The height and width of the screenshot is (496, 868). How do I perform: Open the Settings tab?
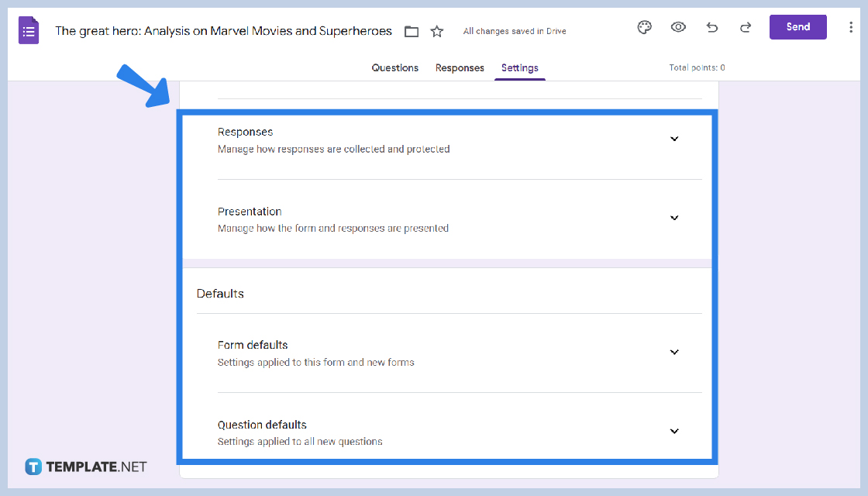coord(519,67)
